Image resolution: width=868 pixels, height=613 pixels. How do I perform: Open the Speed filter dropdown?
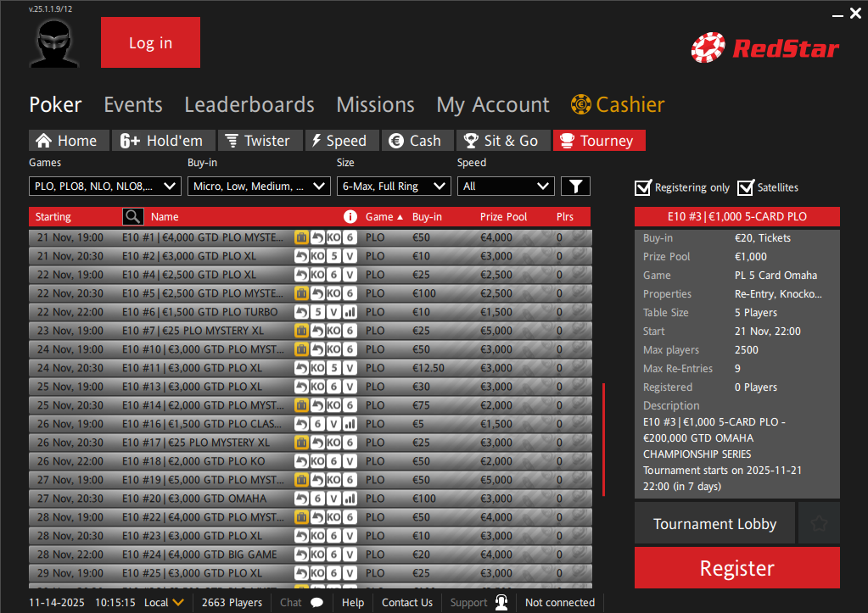[506, 187]
